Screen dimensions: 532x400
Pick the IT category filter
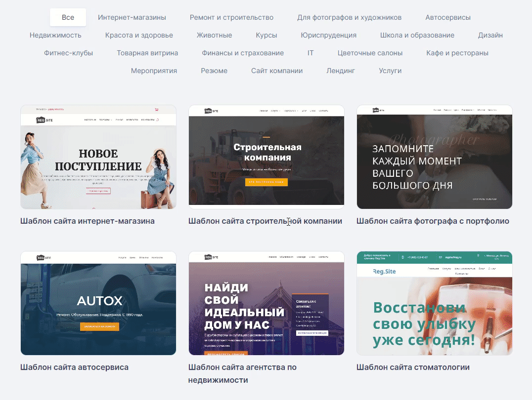310,53
